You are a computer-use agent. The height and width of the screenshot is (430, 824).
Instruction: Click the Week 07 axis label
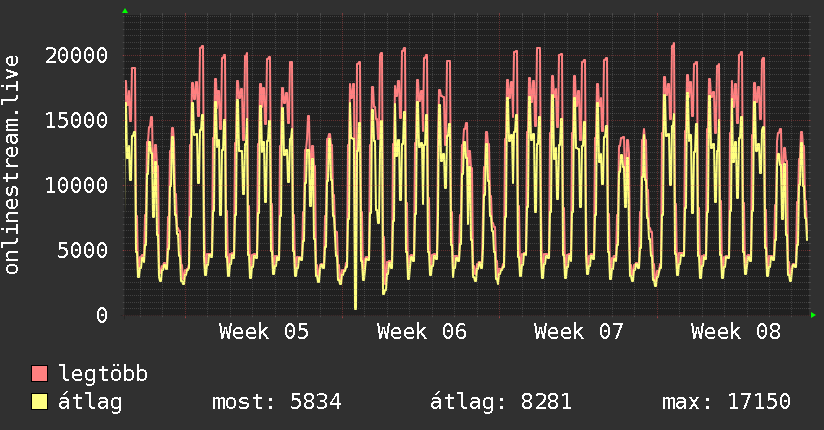pyautogui.click(x=579, y=332)
